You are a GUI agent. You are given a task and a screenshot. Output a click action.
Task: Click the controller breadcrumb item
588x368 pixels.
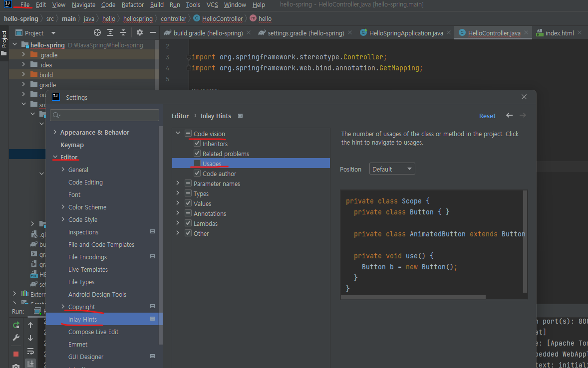[x=173, y=18]
